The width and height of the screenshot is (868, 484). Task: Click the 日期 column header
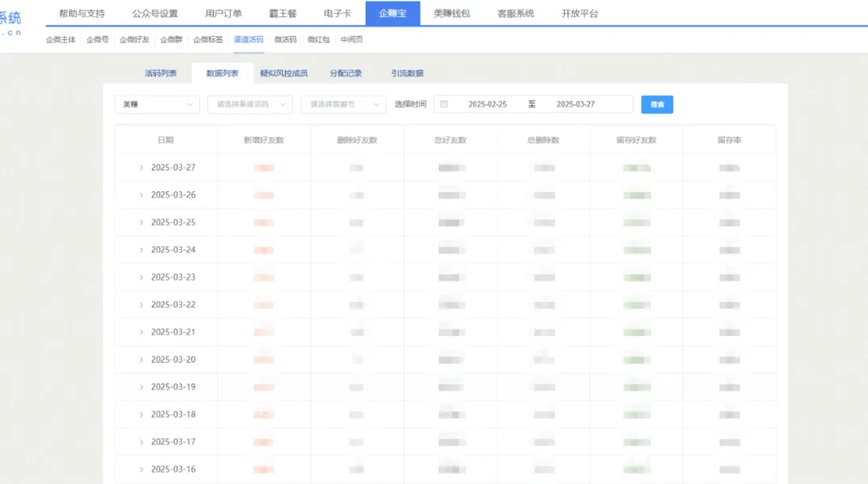pos(166,140)
